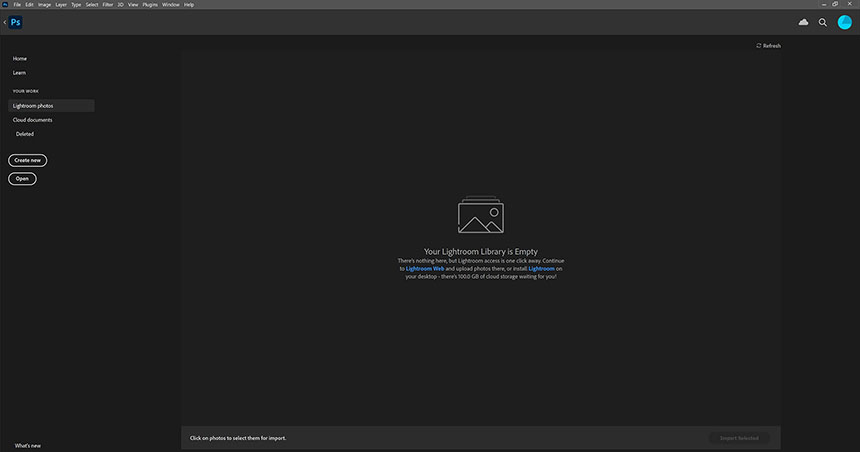The height and width of the screenshot is (452, 860).
Task: Click the small Ps icon in title bar
Action: point(5,4)
